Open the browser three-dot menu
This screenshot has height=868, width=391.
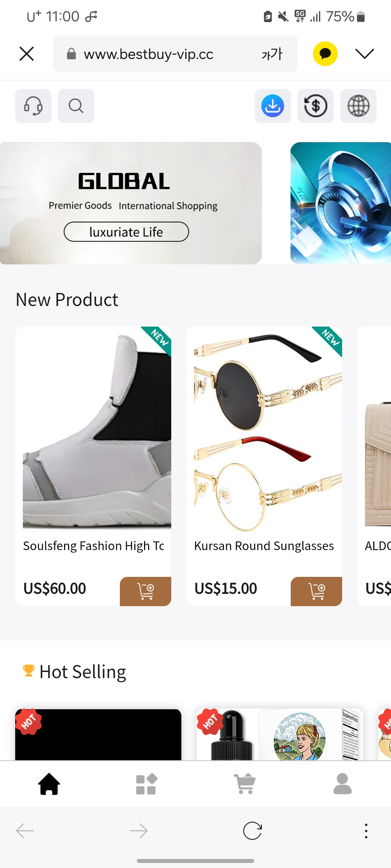pos(366,831)
